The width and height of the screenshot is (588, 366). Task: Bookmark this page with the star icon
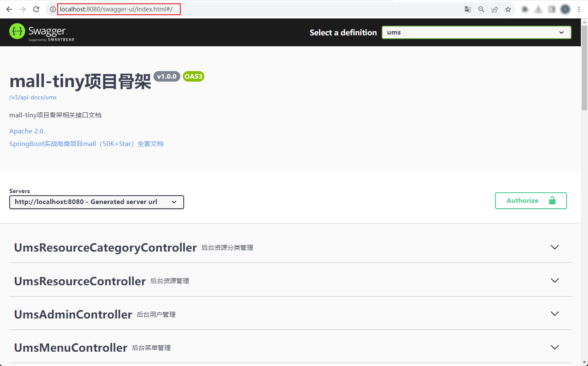(x=508, y=9)
